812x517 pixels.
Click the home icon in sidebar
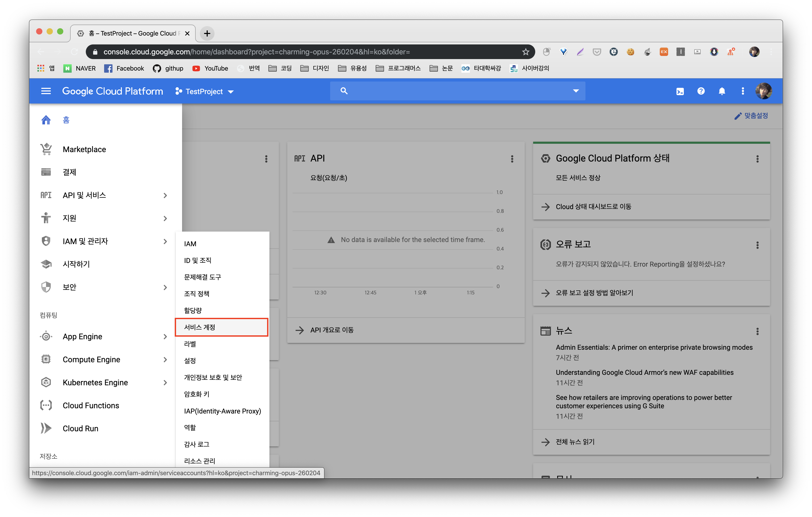click(46, 120)
